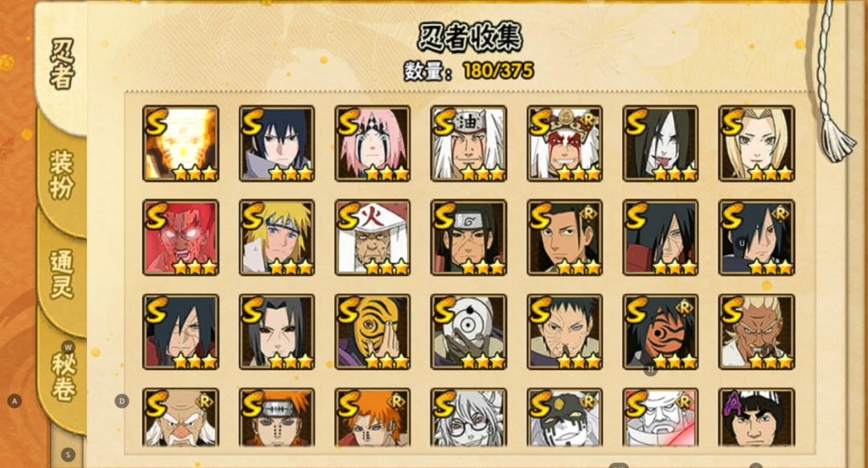
Task: Tap the virtual D key button
Action: point(122,401)
